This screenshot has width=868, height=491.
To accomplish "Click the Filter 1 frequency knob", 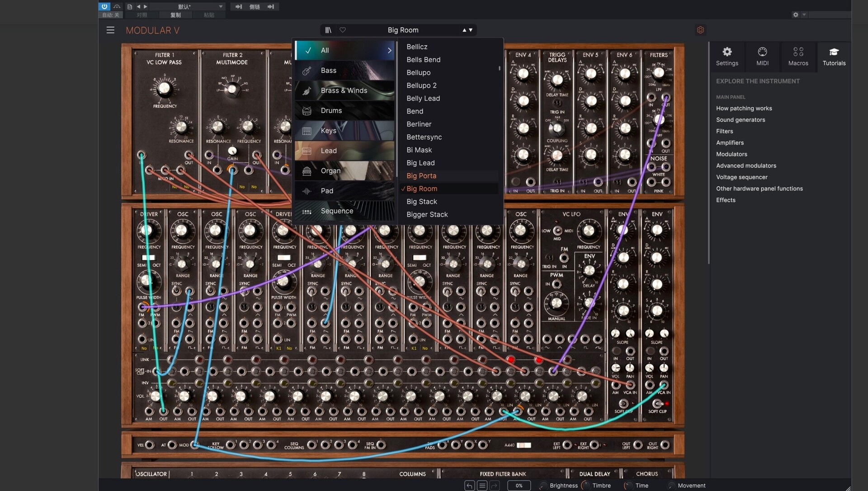I will [164, 88].
